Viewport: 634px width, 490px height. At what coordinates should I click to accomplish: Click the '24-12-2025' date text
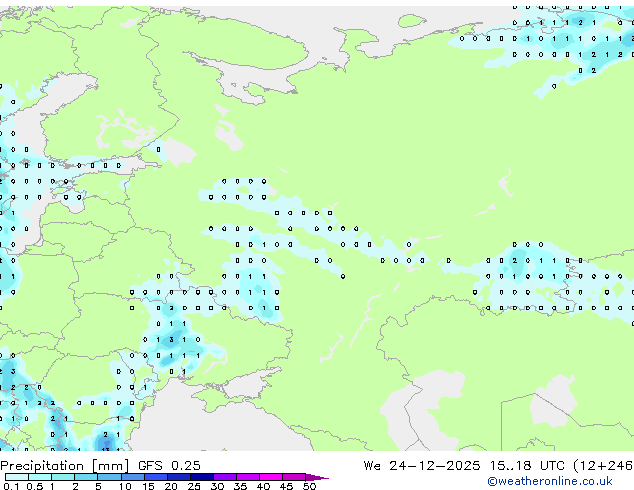435,465
